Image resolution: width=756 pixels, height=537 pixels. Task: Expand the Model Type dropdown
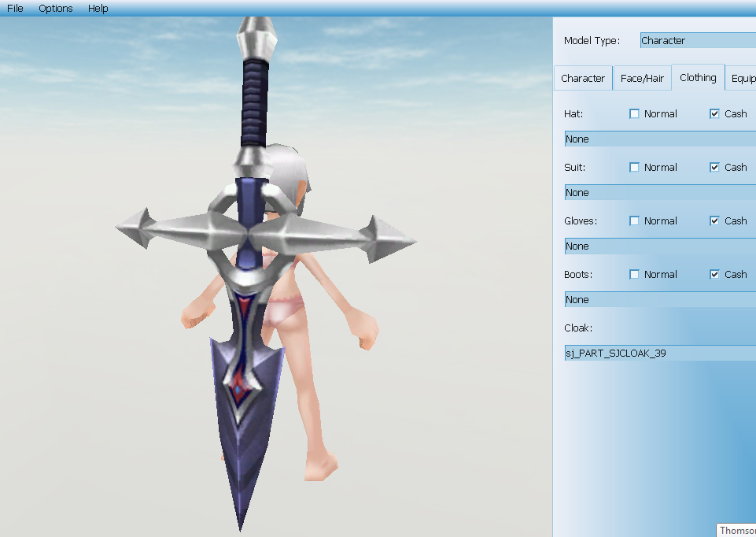pyautogui.click(x=697, y=40)
